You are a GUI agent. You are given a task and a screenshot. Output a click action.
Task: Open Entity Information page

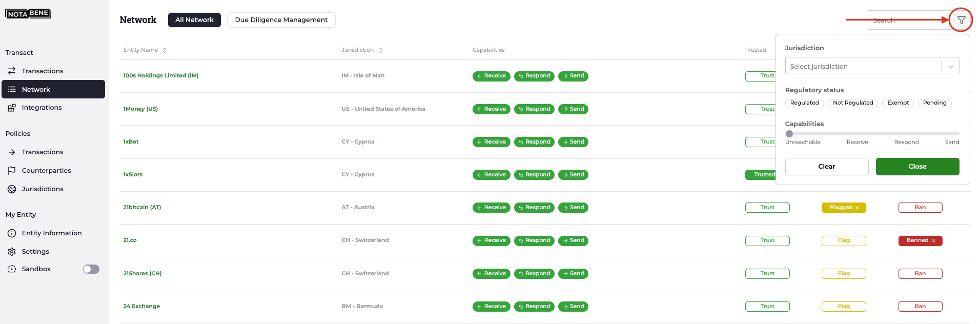pos(52,233)
